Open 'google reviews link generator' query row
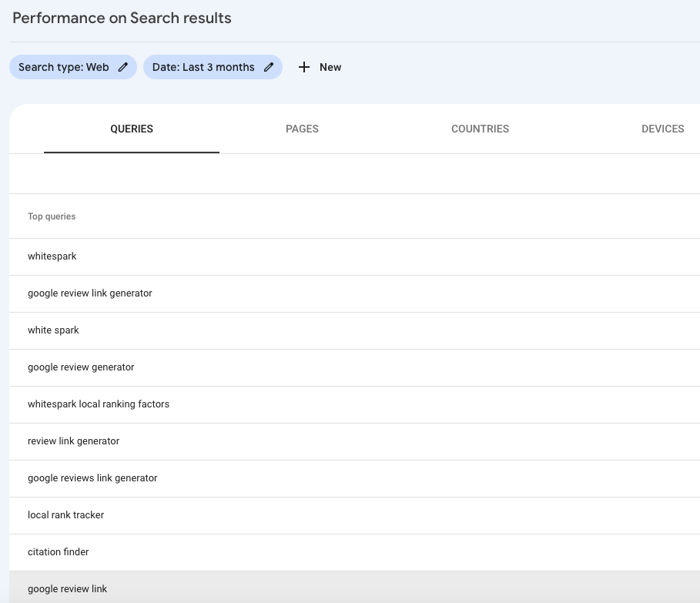The height and width of the screenshot is (603, 700). coord(92,478)
